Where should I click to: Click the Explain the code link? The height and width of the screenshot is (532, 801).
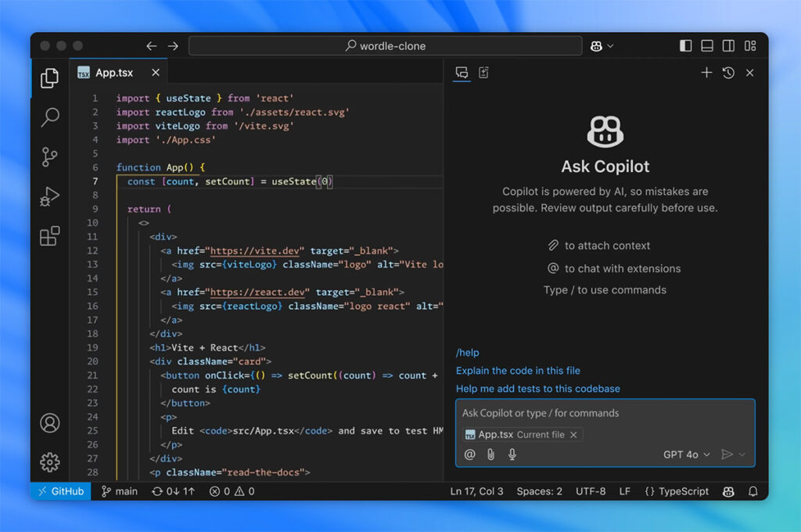517,370
